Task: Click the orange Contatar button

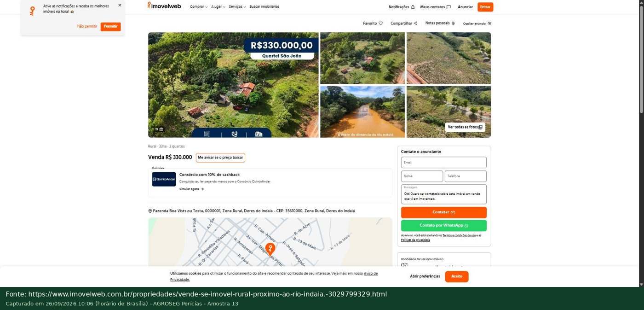Action: point(444,212)
